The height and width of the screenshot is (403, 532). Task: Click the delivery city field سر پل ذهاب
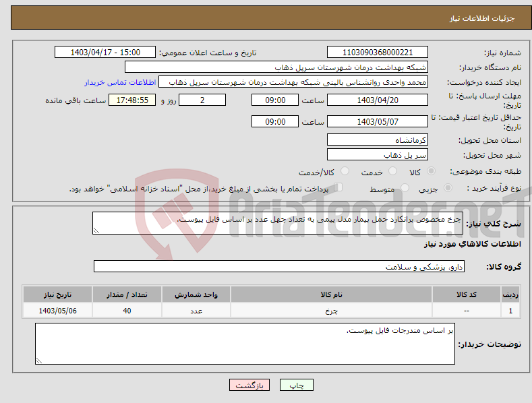click(378, 155)
